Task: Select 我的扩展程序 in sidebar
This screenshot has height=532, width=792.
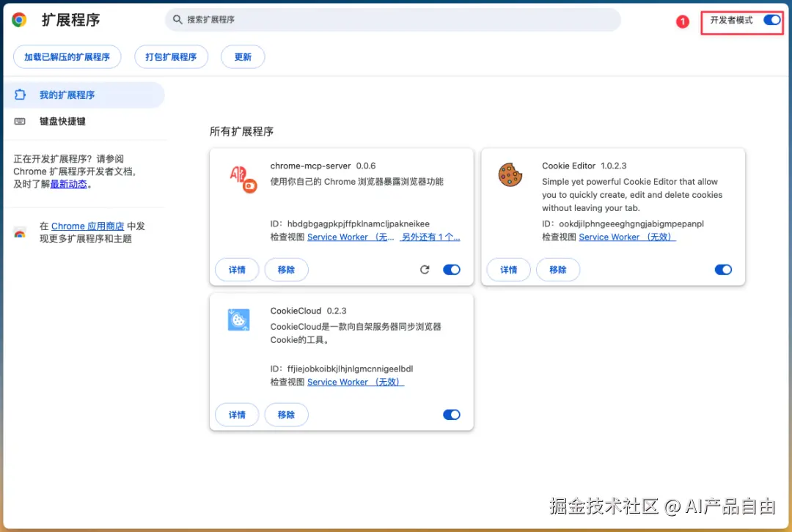Action: (x=84, y=95)
